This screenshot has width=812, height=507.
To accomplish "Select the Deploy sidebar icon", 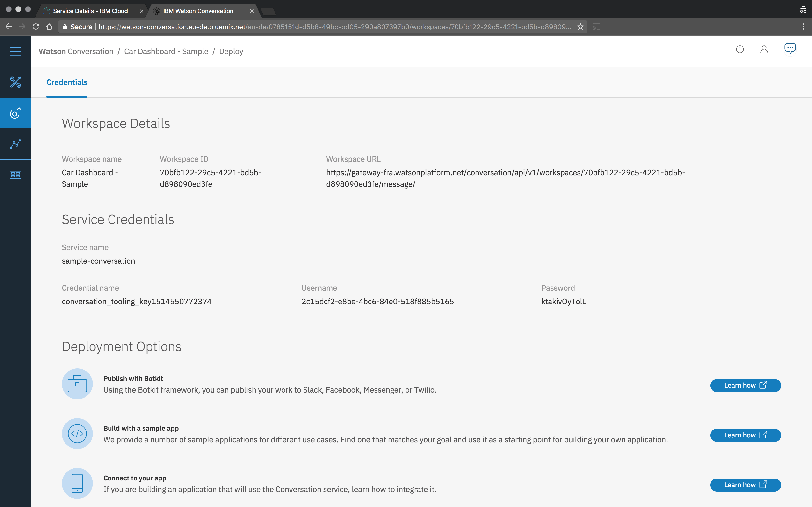I will 15,113.
